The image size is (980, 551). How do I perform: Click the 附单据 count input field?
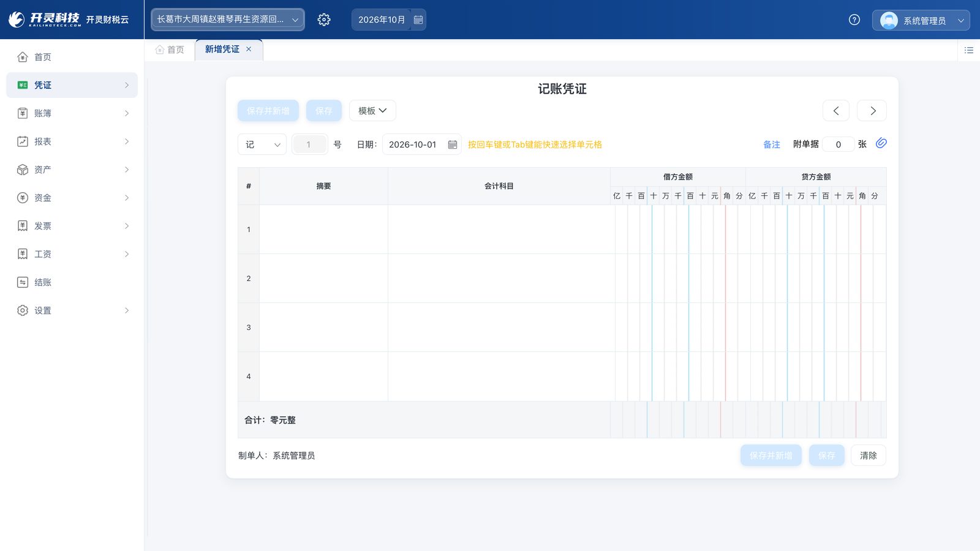pos(839,144)
